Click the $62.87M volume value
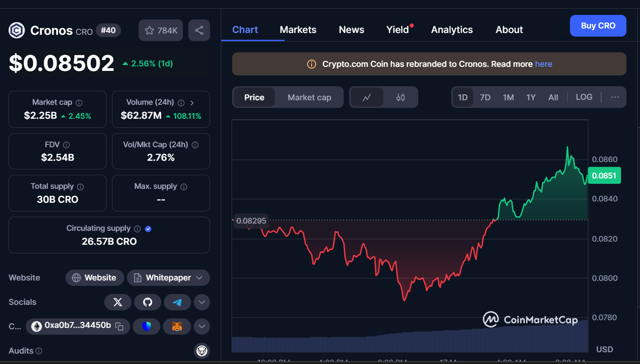640x364 pixels. [x=141, y=116]
